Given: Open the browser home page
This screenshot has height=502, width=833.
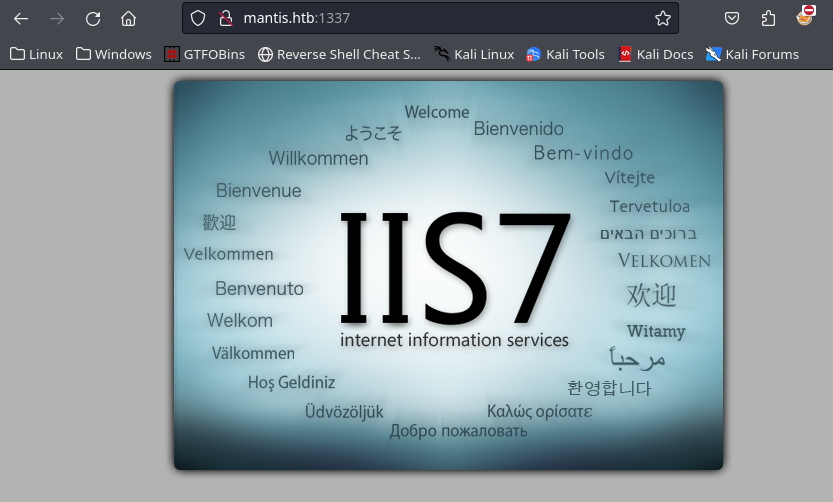Looking at the screenshot, I should 128,18.
